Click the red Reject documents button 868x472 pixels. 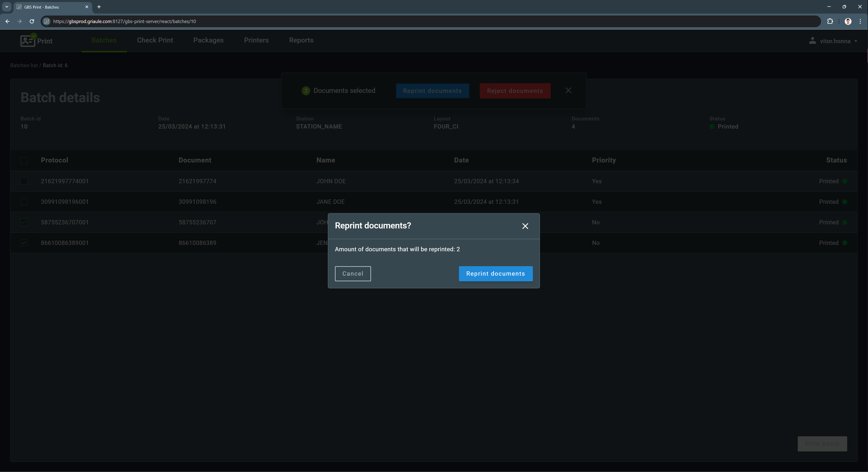click(x=515, y=91)
